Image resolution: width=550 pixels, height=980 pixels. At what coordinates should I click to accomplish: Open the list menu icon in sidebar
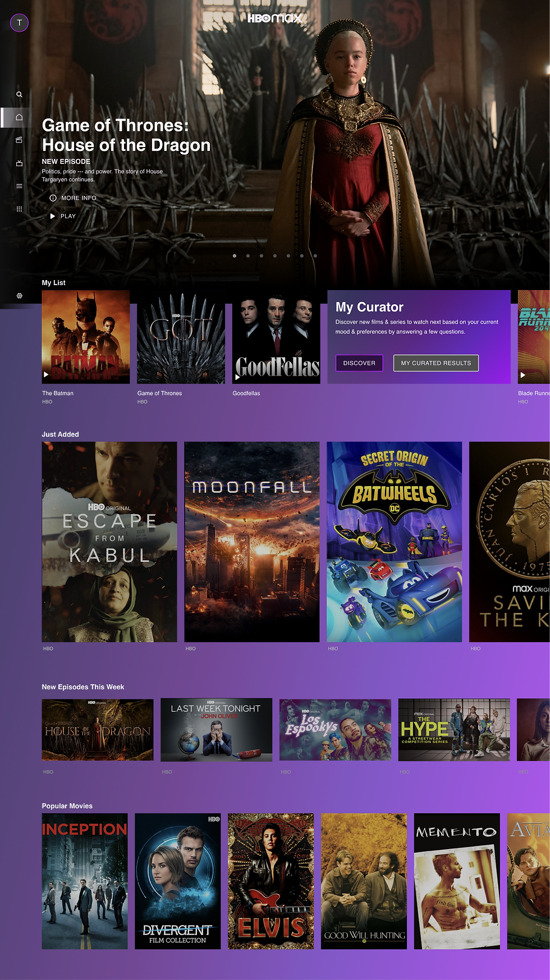(x=19, y=186)
